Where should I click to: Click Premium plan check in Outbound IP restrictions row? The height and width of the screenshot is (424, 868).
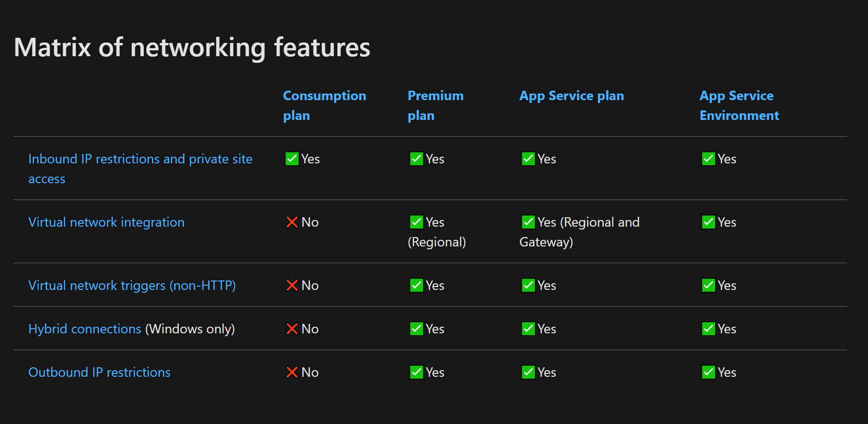417,372
